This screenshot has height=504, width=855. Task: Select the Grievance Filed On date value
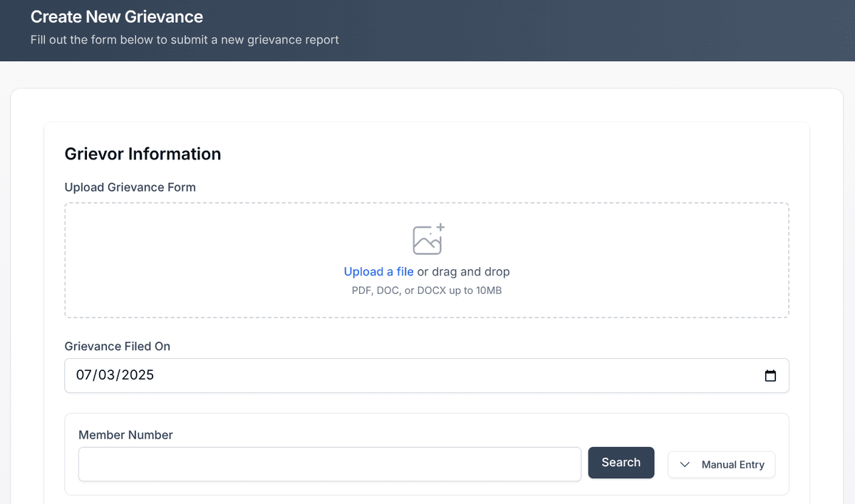tap(116, 375)
